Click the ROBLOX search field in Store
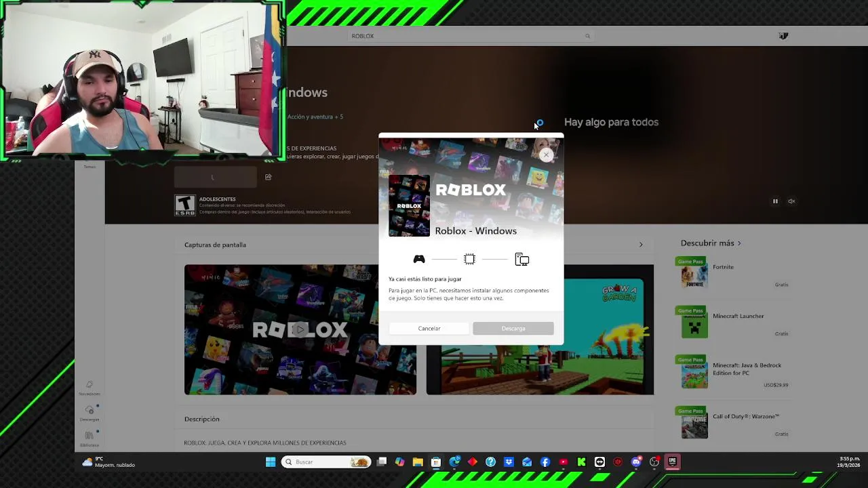 [x=471, y=36]
